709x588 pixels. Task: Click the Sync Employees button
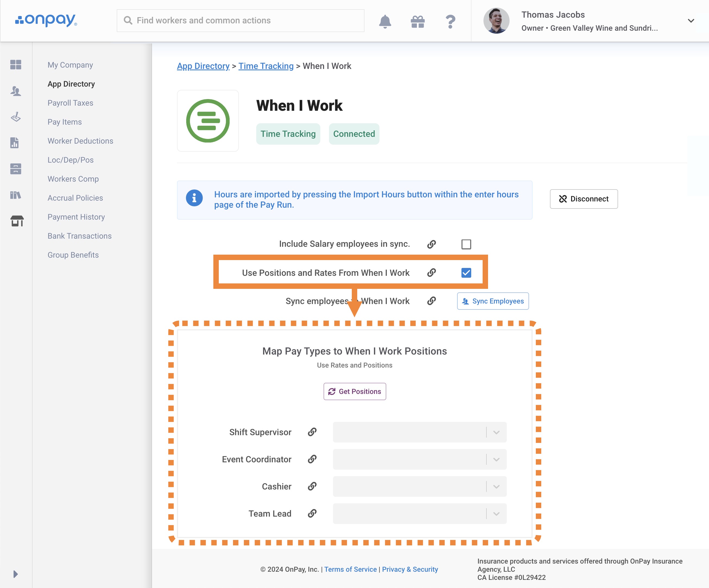[x=493, y=301]
